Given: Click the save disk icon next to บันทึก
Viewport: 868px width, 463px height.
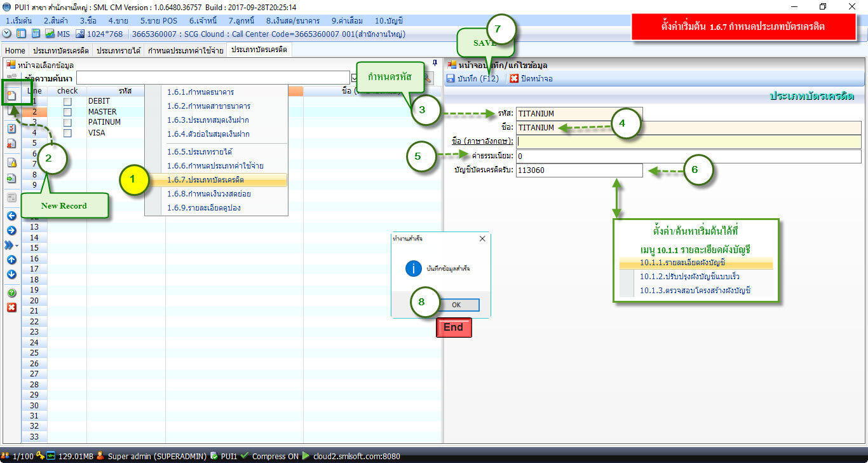Looking at the screenshot, I should pos(451,79).
